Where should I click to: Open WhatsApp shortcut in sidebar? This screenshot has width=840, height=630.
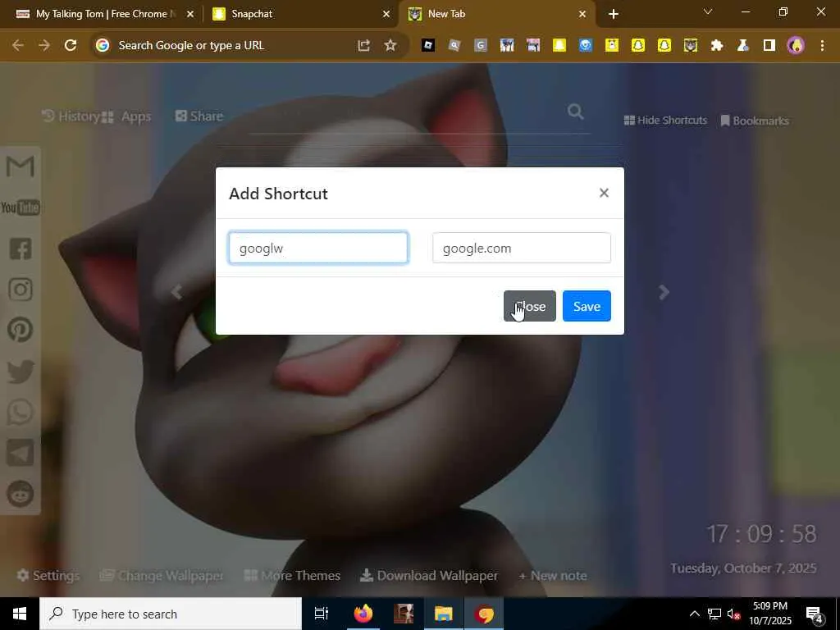click(21, 412)
